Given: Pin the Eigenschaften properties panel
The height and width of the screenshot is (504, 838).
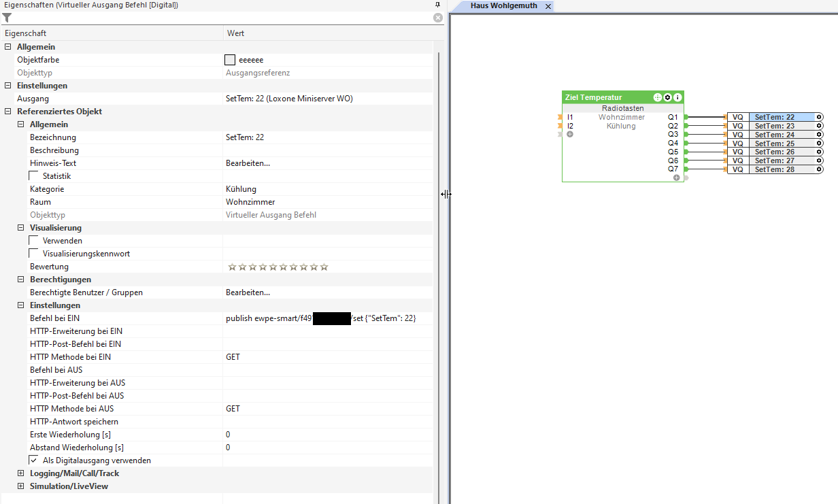Looking at the screenshot, I should click(438, 5).
